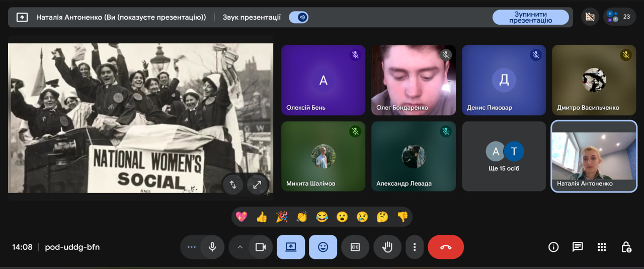Expand video settings chevron arrow

point(240,247)
